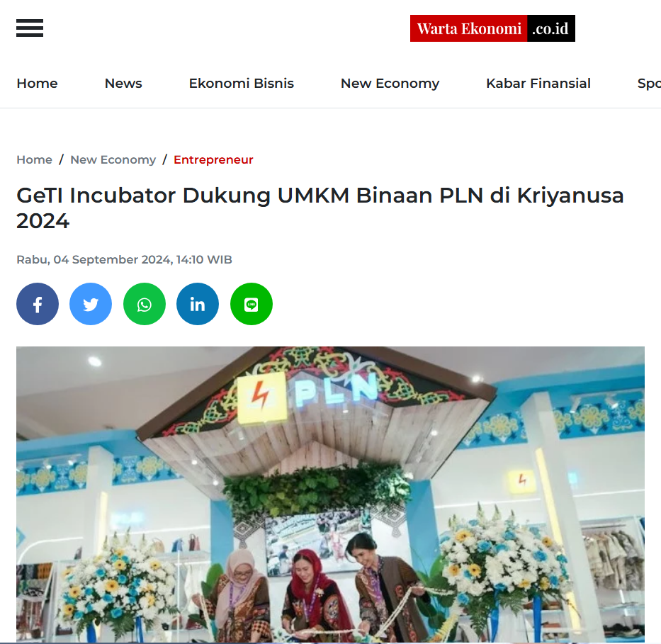Open the News section
This screenshot has height=644, width=661.
point(123,84)
